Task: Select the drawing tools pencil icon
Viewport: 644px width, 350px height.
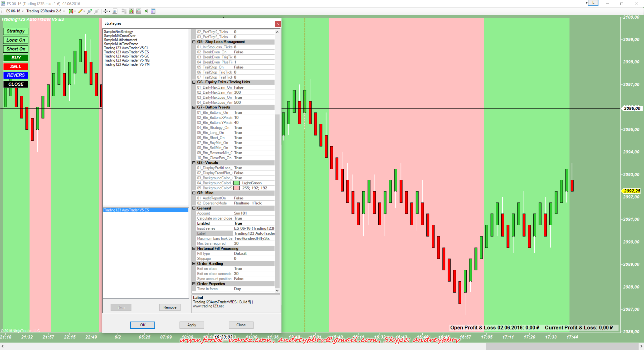Action: coord(80,11)
